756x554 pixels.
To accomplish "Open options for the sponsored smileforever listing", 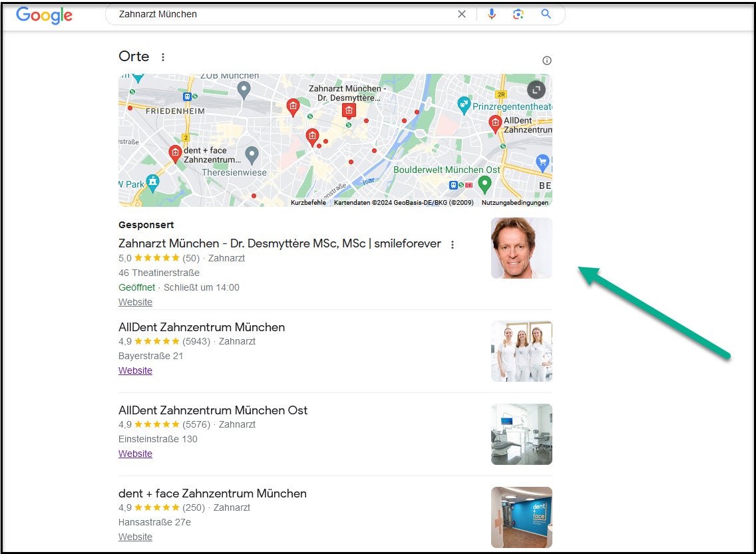I will pyautogui.click(x=453, y=245).
